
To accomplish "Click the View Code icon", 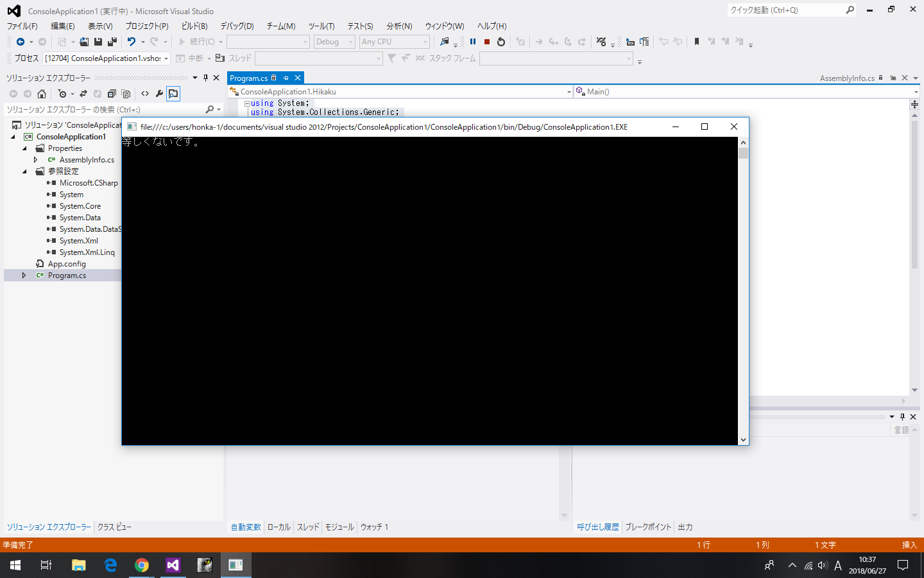I will pyautogui.click(x=145, y=94).
